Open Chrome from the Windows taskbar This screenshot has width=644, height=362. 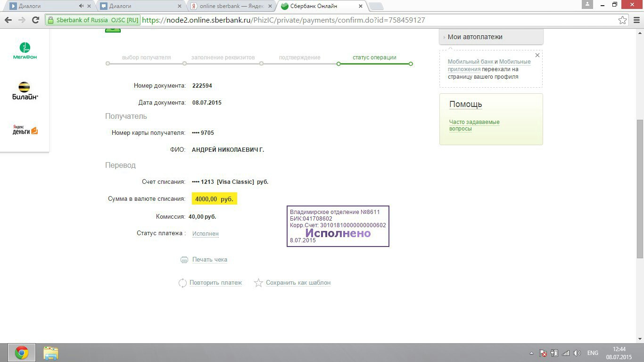click(21, 353)
